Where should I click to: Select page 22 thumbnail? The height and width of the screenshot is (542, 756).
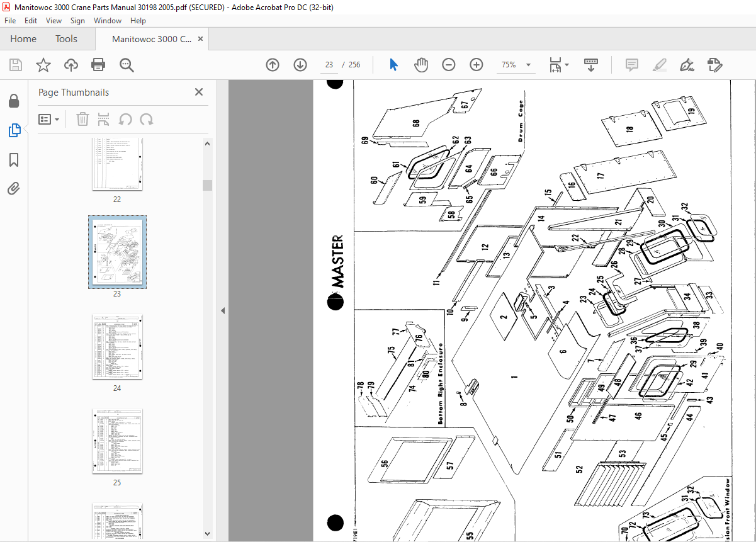117,164
